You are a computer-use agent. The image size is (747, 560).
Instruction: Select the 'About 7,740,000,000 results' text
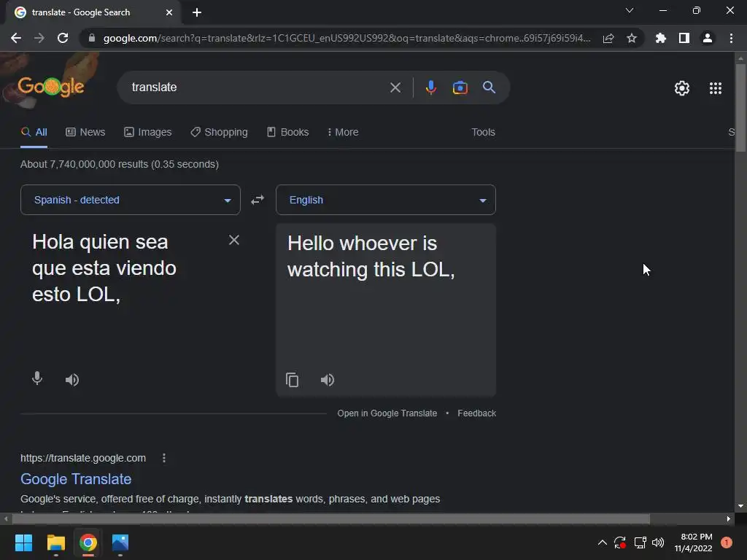pyautogui.click(x=120, y=164)
